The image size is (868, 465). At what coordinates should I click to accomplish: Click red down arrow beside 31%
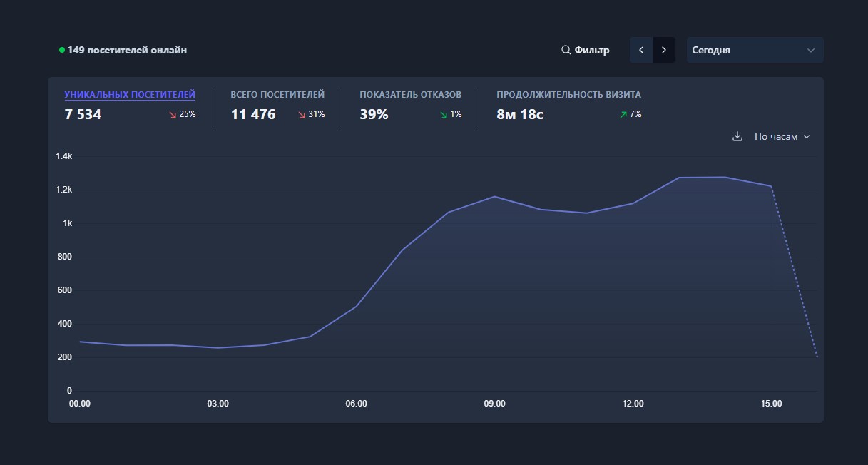pyautogui.click(x=302, y=115)
